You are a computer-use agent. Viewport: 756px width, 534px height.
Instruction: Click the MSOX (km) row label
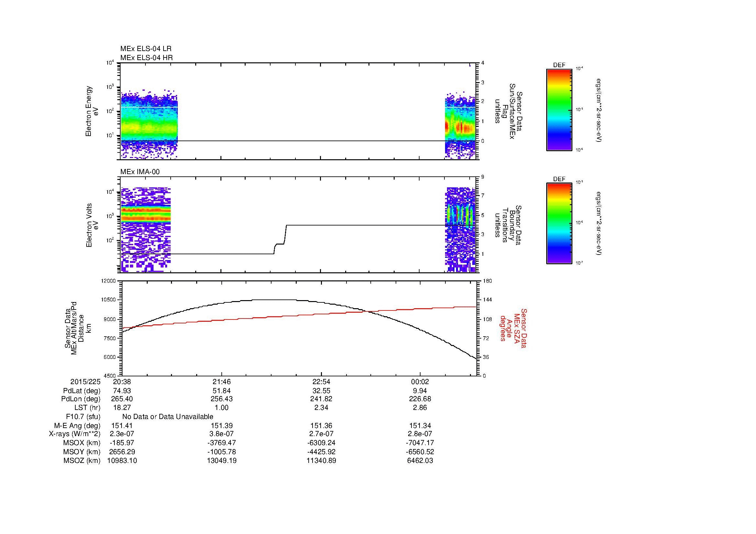click(82, 443)
